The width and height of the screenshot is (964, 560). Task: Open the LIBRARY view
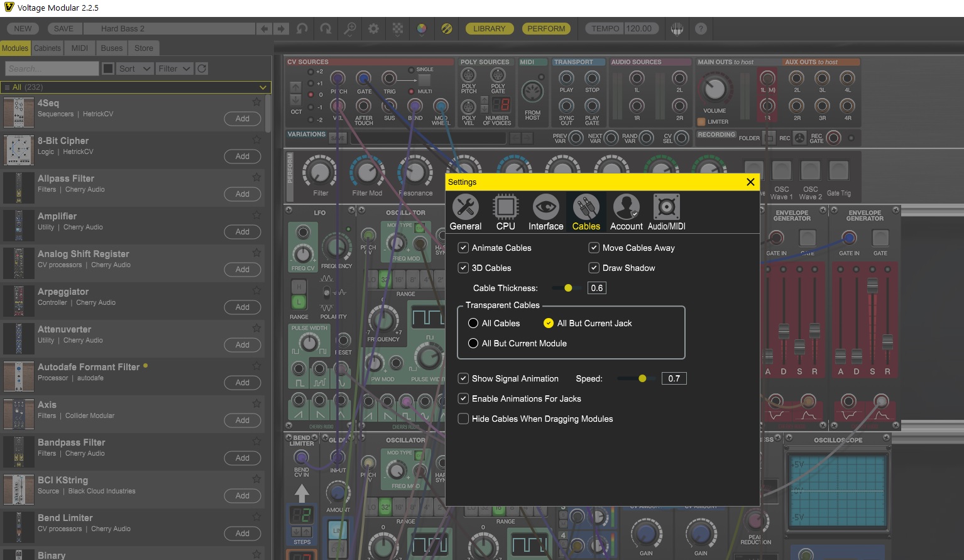[x=489, y=29]
